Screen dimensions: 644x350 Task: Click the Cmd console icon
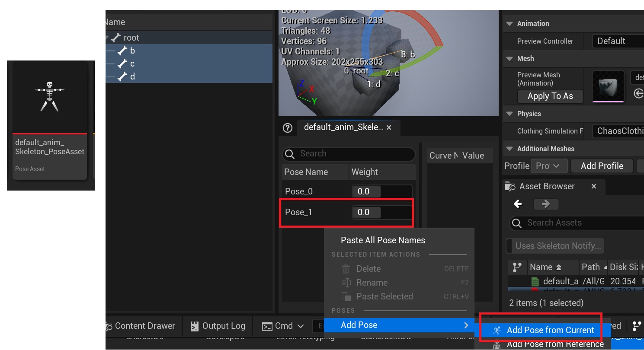coord(267,326)
